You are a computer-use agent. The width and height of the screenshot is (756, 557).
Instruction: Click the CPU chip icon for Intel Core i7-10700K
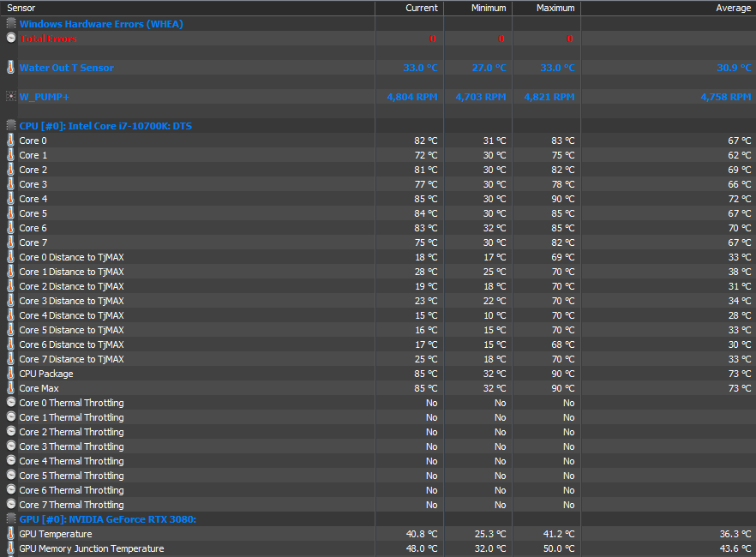point(10,126)
